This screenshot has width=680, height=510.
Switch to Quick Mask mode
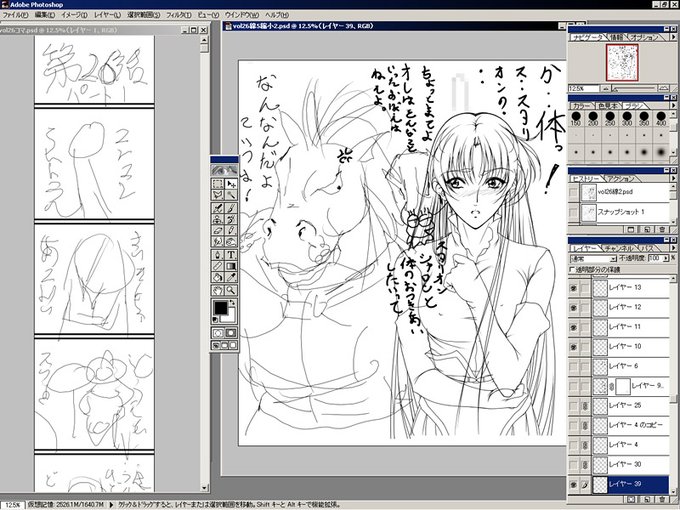tap(231, 333)
